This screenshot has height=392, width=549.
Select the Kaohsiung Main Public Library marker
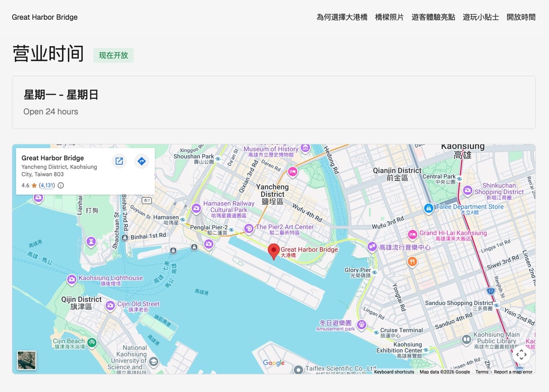coord(467,340)
